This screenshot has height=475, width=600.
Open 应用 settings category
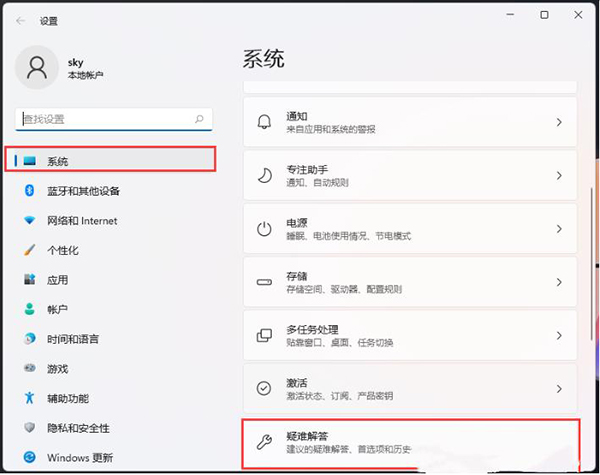[57, 280]
